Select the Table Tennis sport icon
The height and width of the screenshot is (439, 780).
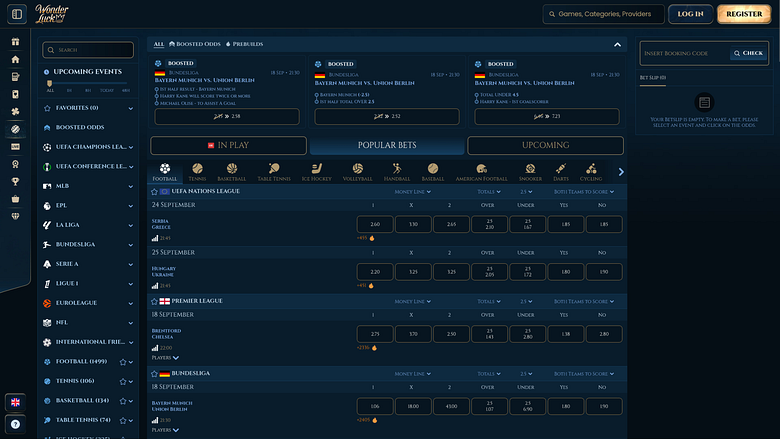[274, 172]
